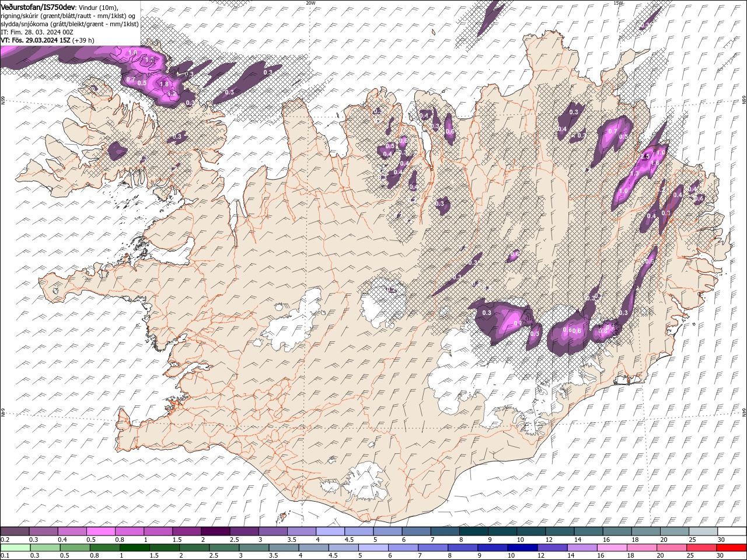This screenshot has width=747, height=560.
Task: Pick the top-row legend swatch between 0.3 and 0.4
Action: (43, 531)
